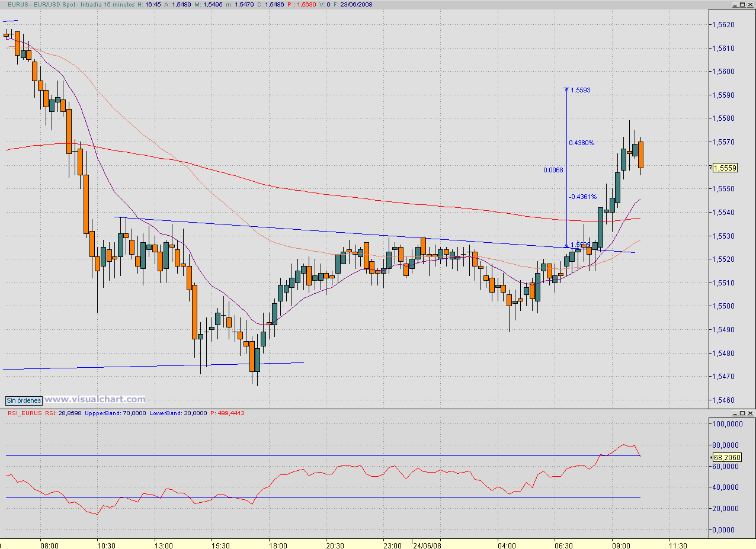Click the 'RSI: 28,8598' readout
Image resolution: width=756 pixels, height=549 pixels.
click(x=62, y=413)
